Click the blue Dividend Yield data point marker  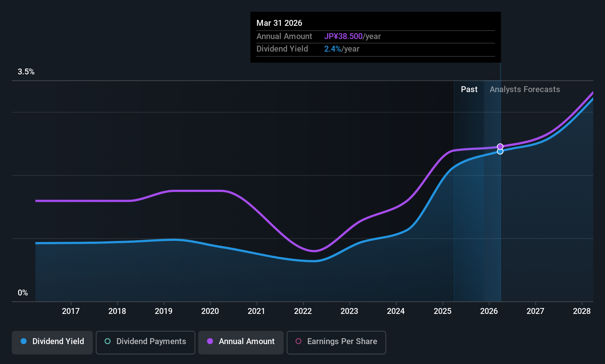[500, 151]
